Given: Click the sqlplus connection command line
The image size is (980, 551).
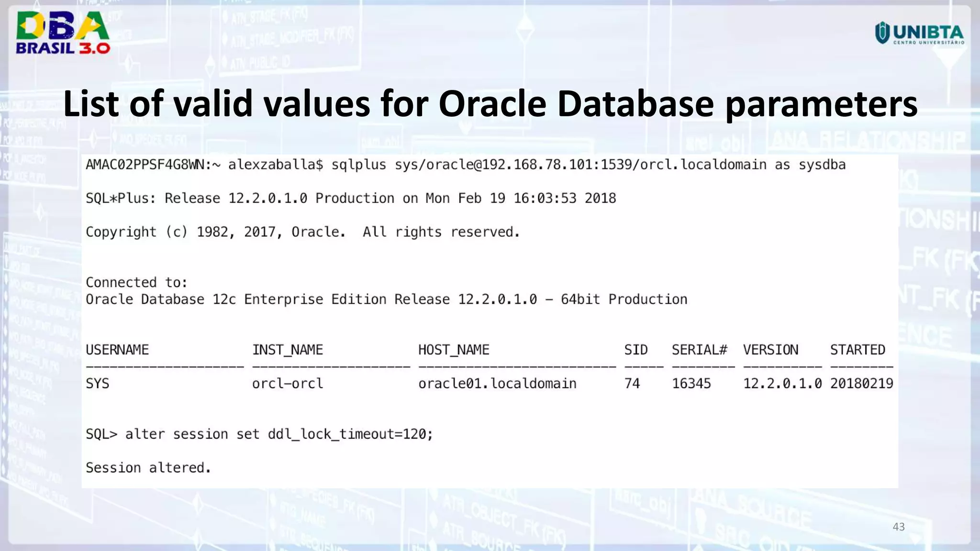Looking at the screenshot, I should click(465, 165).
